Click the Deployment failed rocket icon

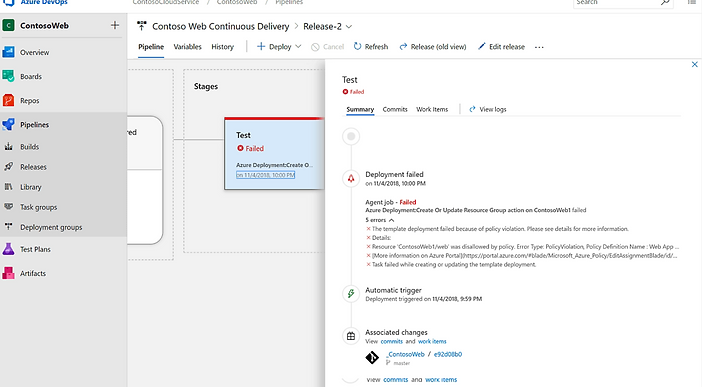click(351, 178)
